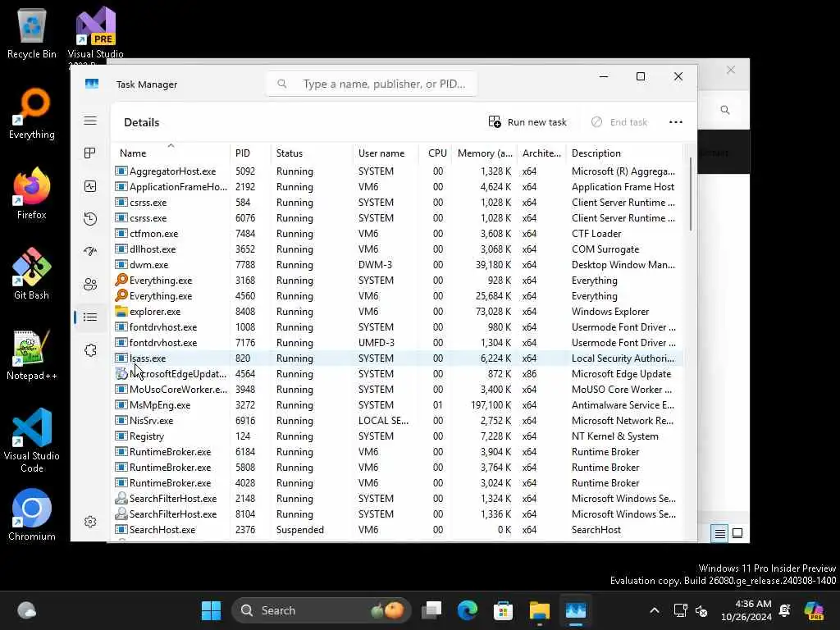The image size is (840, 630).
Task: Click the taskbar Search box
Action: click(321, 610)
